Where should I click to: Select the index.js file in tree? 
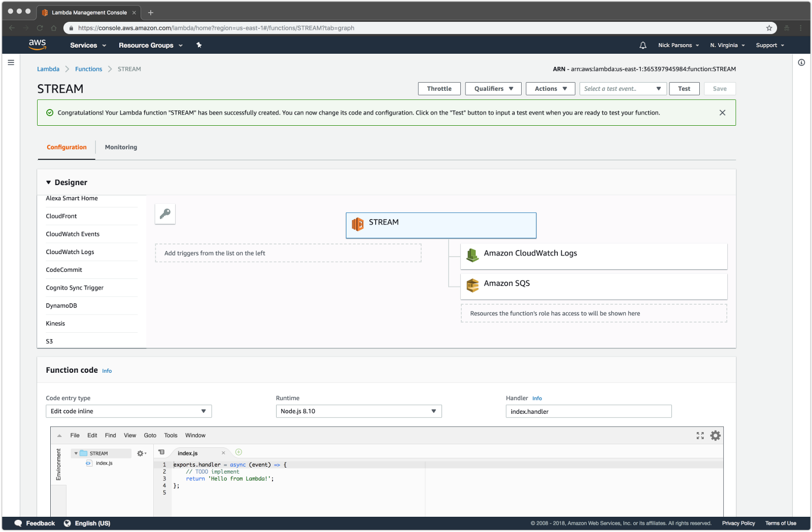click(x=104, y=463)
